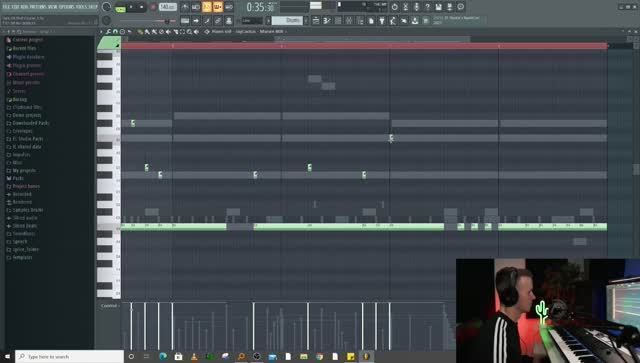Toggle the highlighted countdown before recording button
The width and height of the screenshot is (640, 363).
(x=207, y=7)
